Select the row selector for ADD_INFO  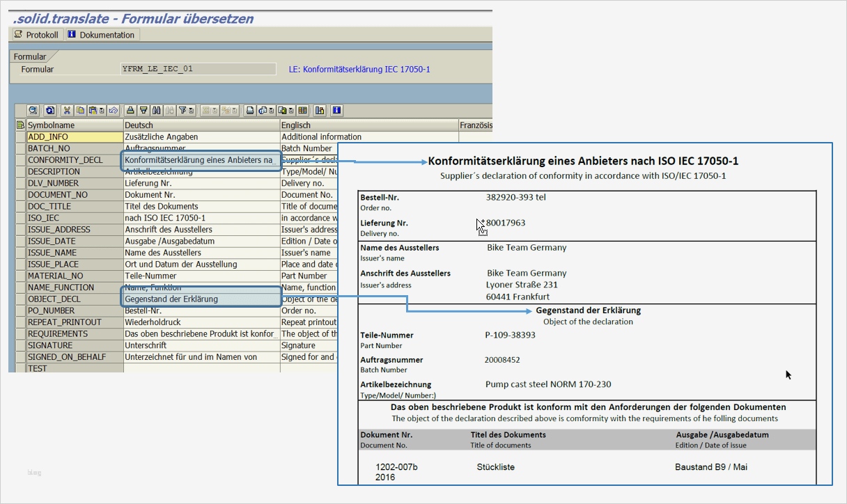tap(20, 137)
